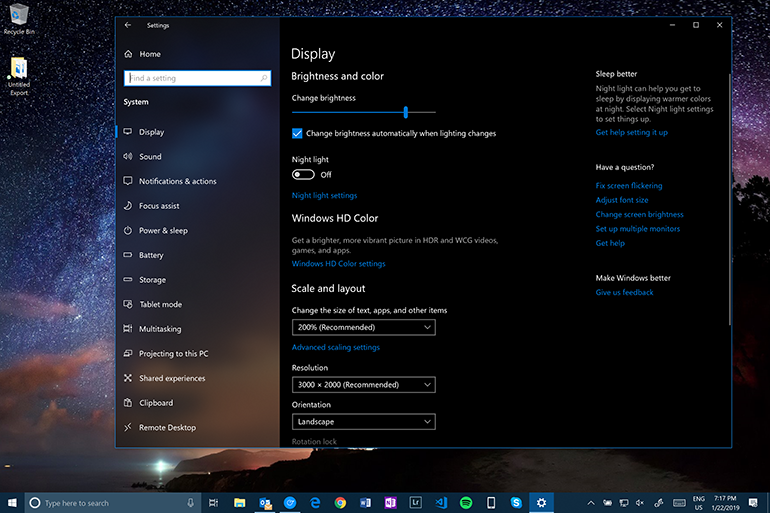Open the Battery settings section
This screenshot has height=513, width=770.
(x=151, y=255)
